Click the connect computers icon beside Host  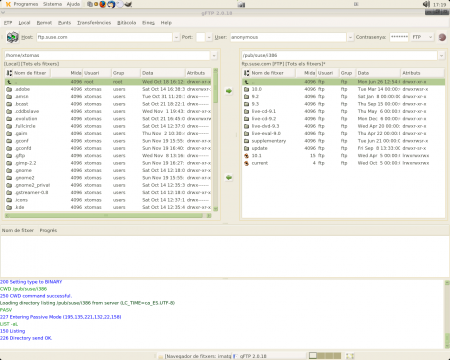click(x=13, y=37)
